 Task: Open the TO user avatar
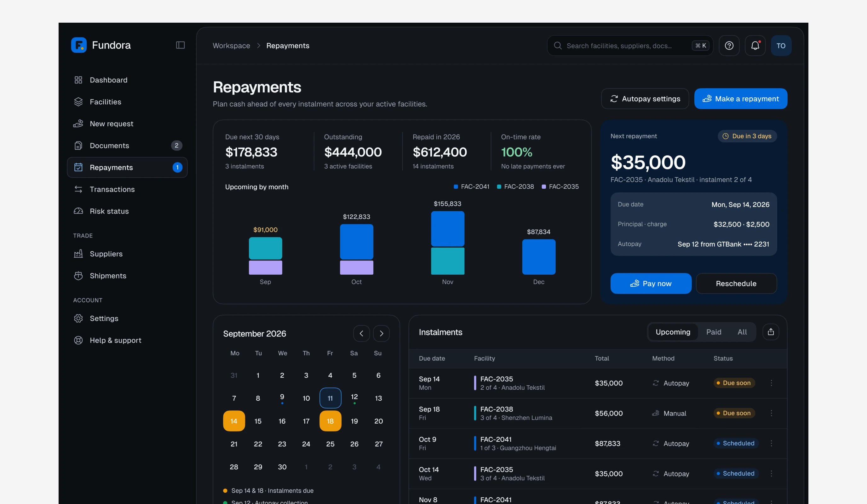coord(781,45)
